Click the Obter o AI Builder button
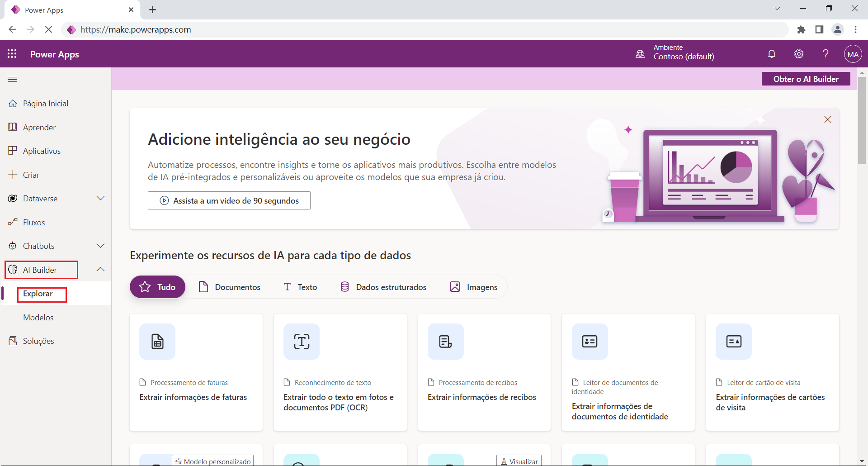This screenshot has height=466, width=868. pyautogui.click(x=806, y=79)
